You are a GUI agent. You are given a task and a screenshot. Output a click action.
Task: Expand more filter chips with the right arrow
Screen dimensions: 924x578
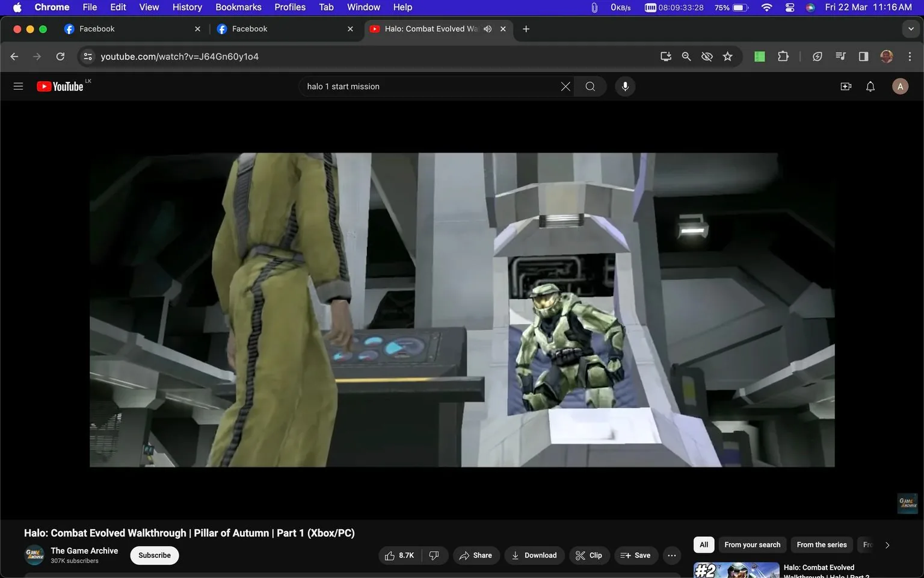coord(887,544)
